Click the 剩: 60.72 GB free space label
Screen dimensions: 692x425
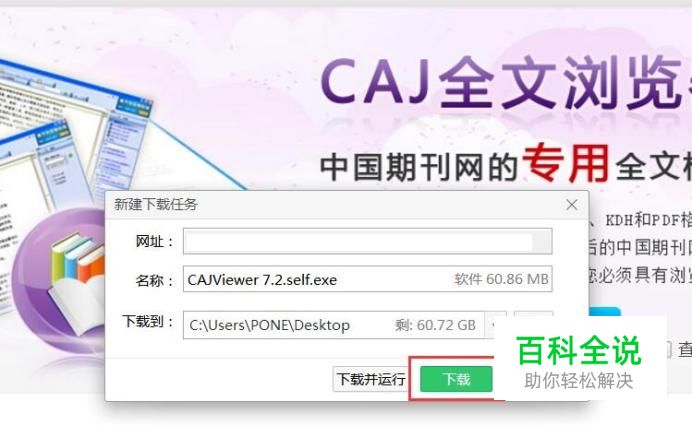point(435,325)
